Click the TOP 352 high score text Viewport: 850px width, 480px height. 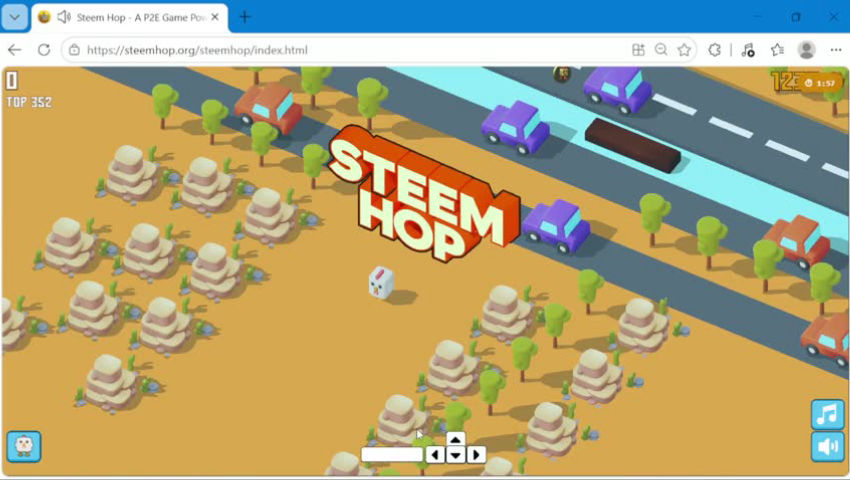coord(29,102)
